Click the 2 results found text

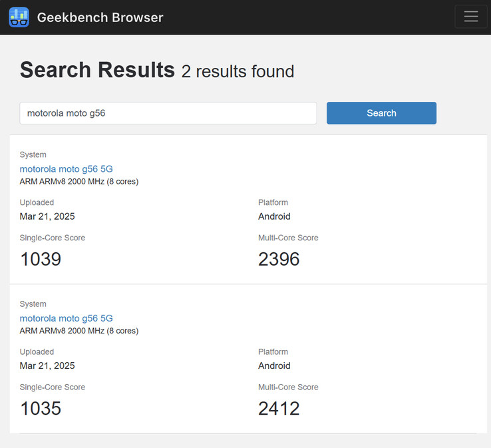(x=238, y=71)
